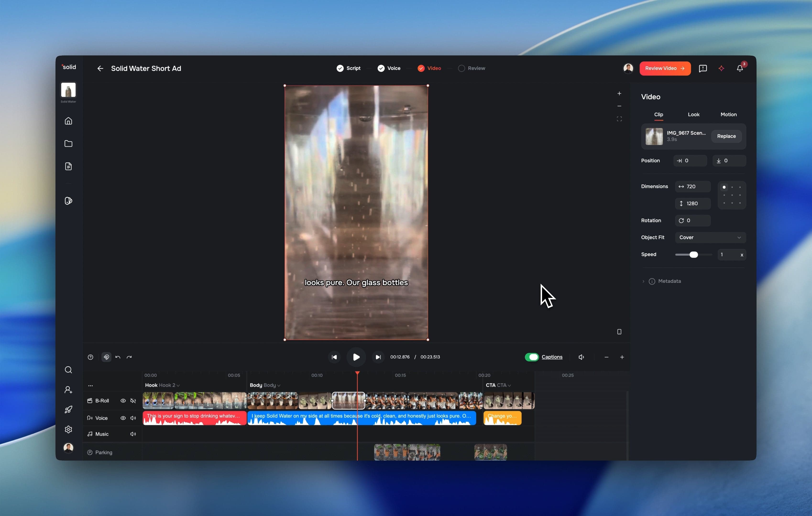This screenshot has height=516, width=812.
Task: Select the red Hook voice clip
Action: coord(195,418)
